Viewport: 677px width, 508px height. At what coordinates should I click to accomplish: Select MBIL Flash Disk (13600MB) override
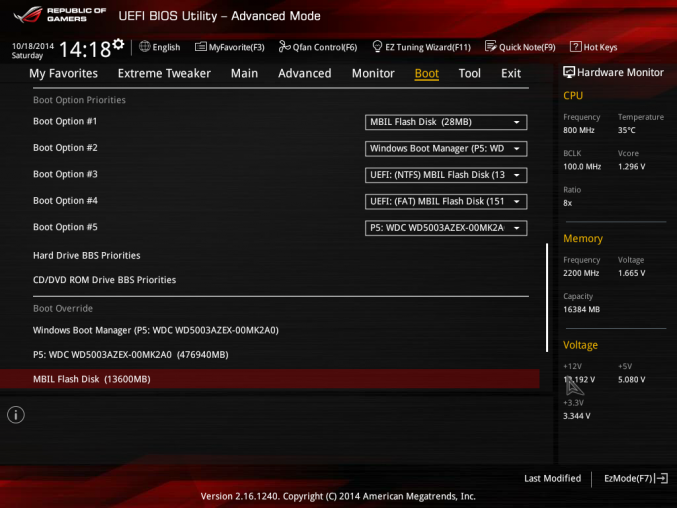[269, 379]
